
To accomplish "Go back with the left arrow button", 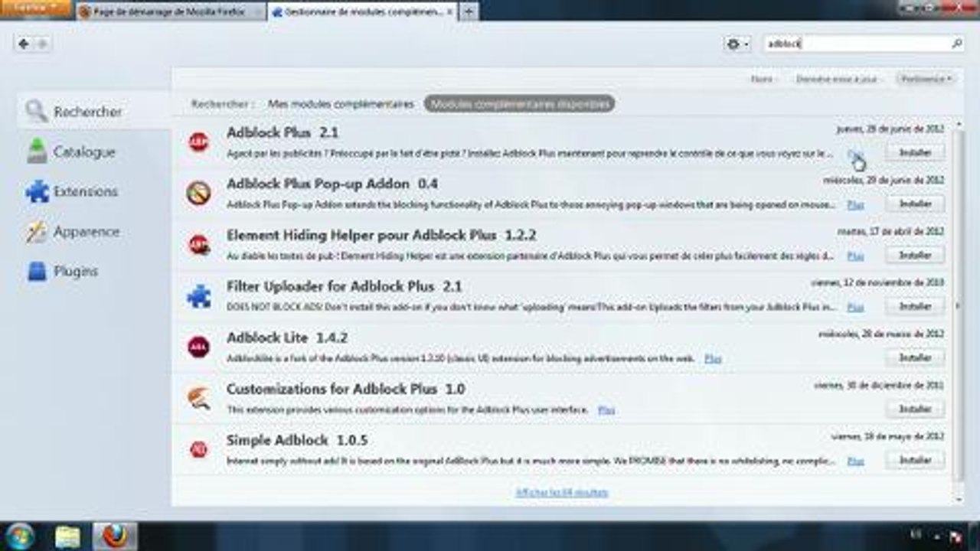I will click(x=24, y=44).
